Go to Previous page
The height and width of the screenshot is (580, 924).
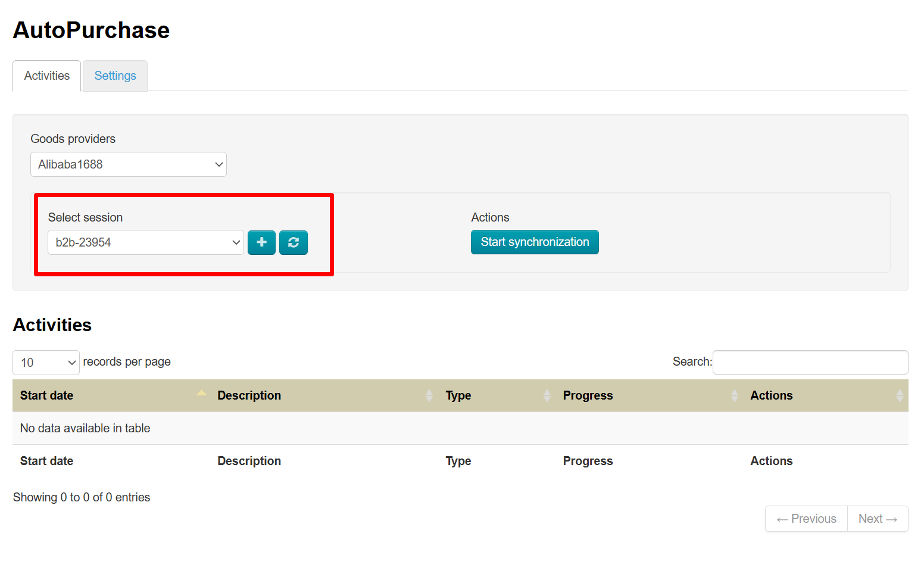click(806, 519)
